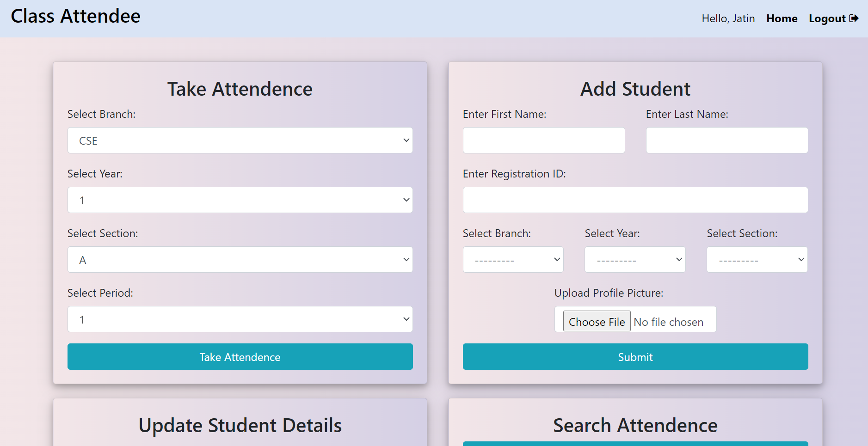This screenshot has height=446, width=868.
Task: Click the Enter Registration ID field
Action: (635, 200)
